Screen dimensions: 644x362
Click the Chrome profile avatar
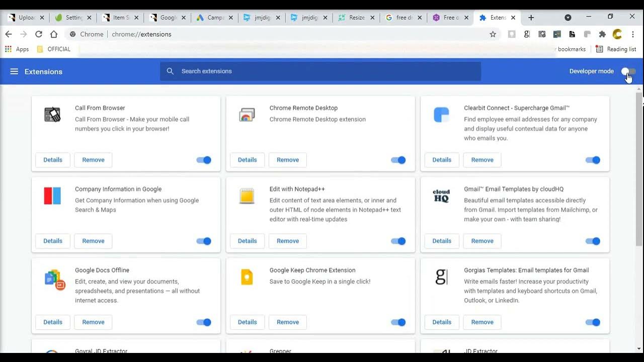pos(617,34)
